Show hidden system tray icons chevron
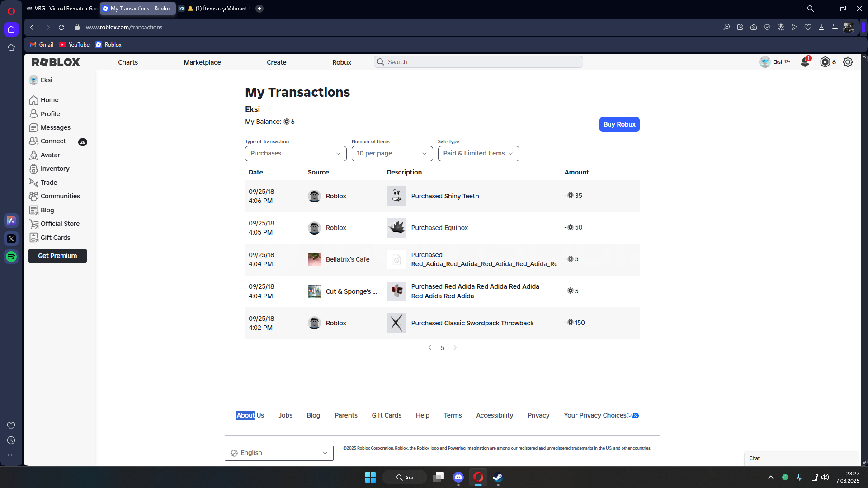 (771, 477)
